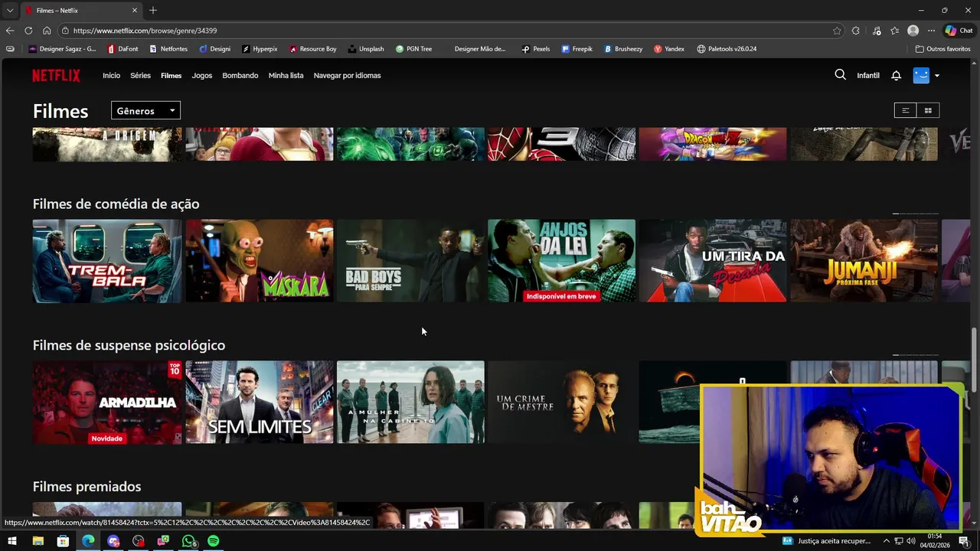Open the Yandex bookmark
The width and height of the screenshot is (980, 551).
click(x=668, y=49)
